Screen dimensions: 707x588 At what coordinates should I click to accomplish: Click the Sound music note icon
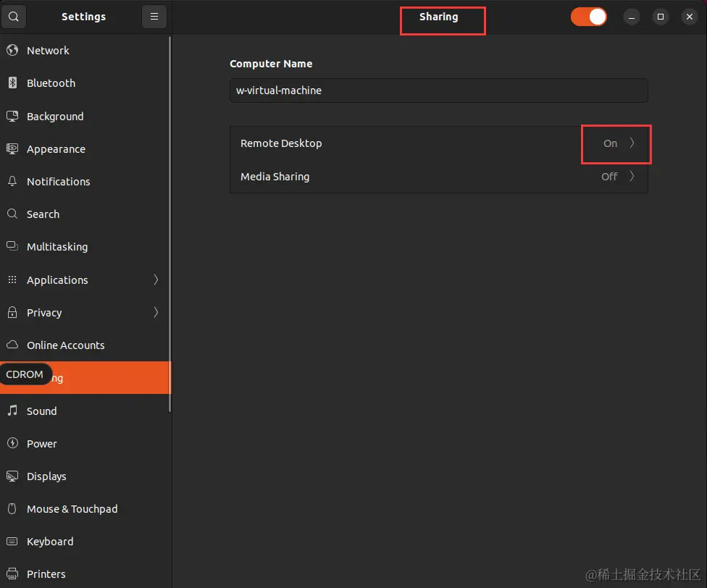click(x=12, y=410)
